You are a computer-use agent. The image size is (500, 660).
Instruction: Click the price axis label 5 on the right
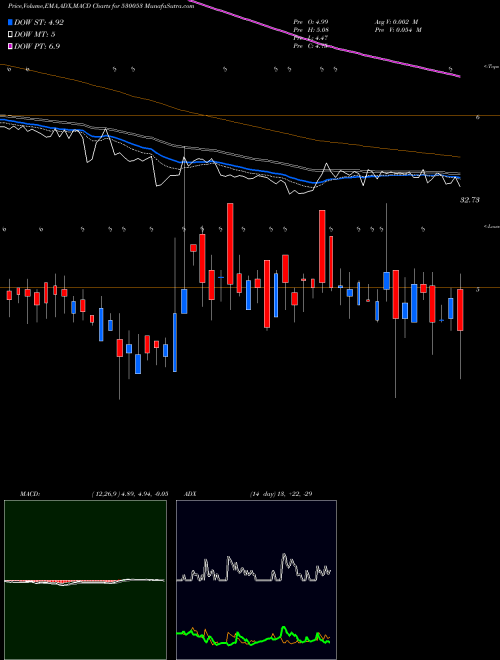pos(478,290)
